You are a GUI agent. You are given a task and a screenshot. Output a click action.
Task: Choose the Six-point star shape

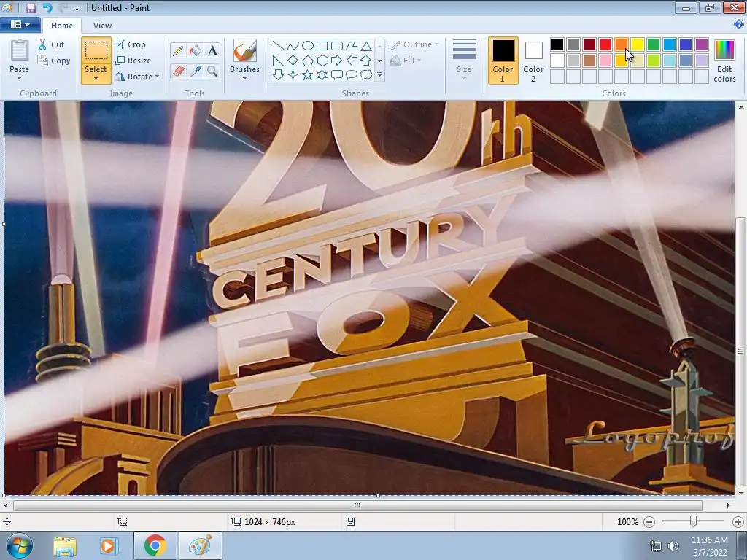point(322,75)
